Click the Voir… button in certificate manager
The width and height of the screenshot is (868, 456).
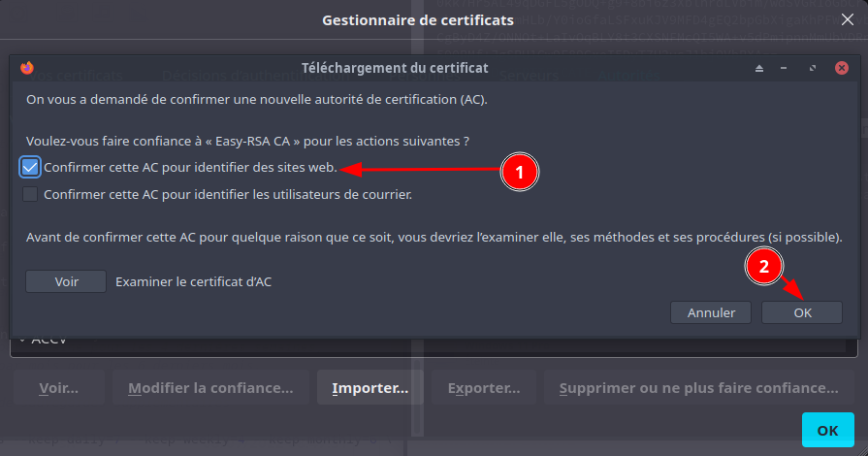click(58, 388)
